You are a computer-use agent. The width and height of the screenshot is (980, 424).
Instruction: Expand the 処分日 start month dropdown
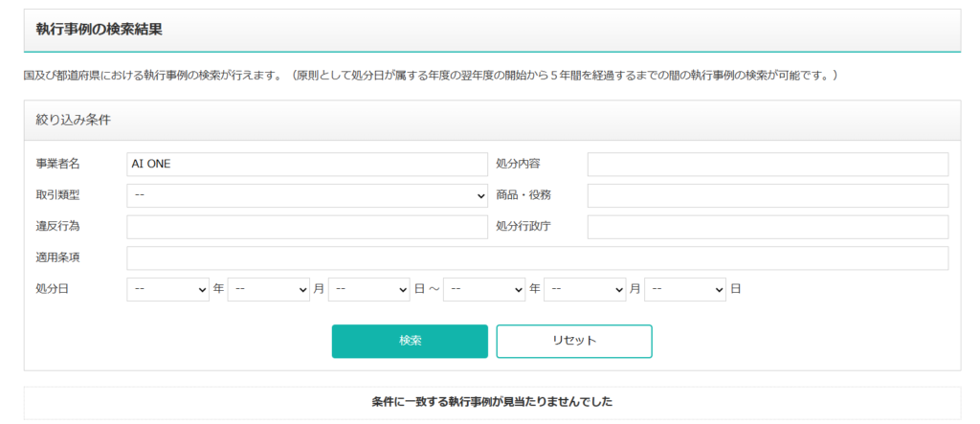coord(268,289)
